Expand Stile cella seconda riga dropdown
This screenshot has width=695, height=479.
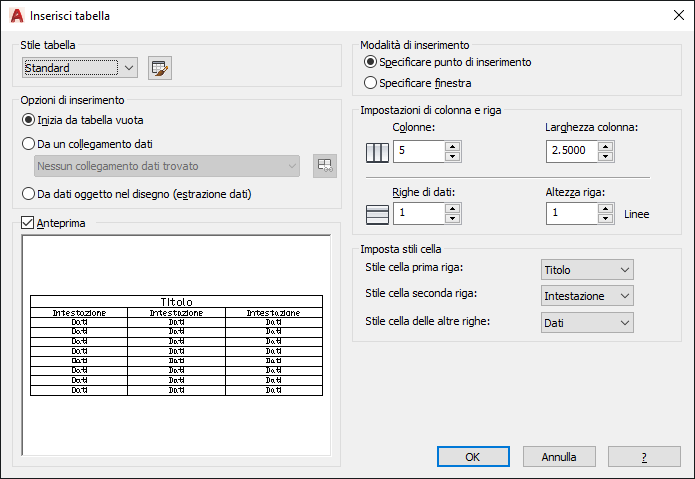(x=587, y=296)
